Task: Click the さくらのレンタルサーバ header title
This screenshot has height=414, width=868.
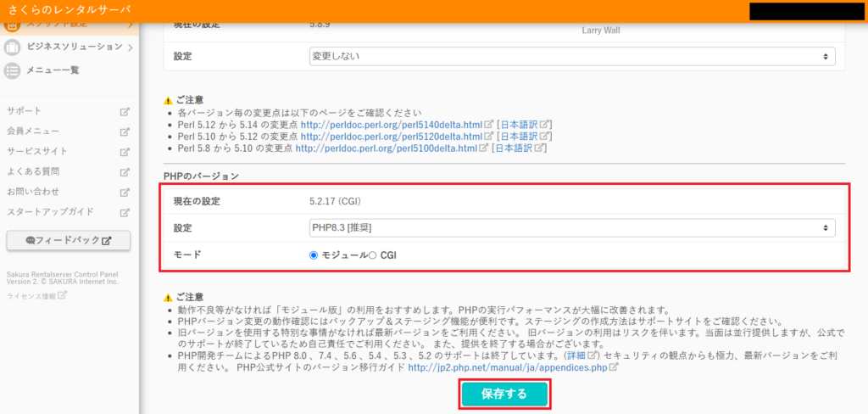Action: (70, 9)
